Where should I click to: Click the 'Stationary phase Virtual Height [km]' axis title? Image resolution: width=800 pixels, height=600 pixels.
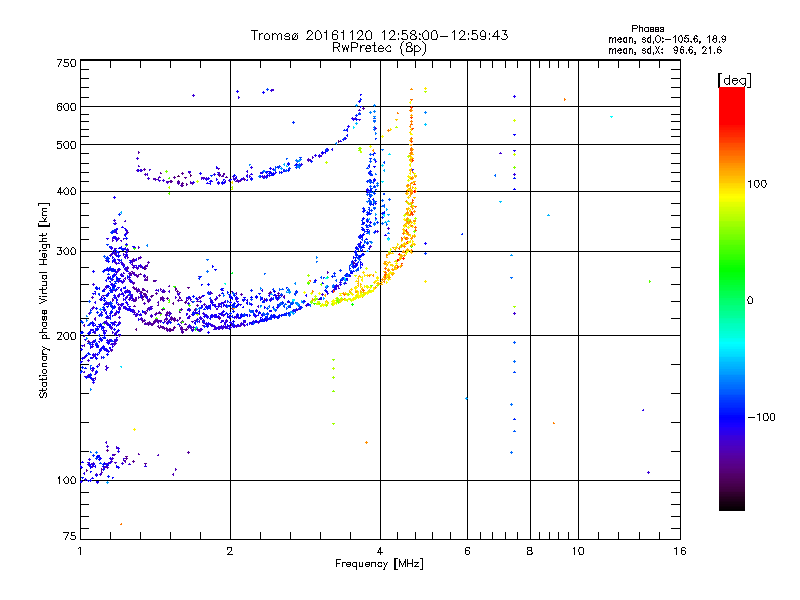[44, 300]
